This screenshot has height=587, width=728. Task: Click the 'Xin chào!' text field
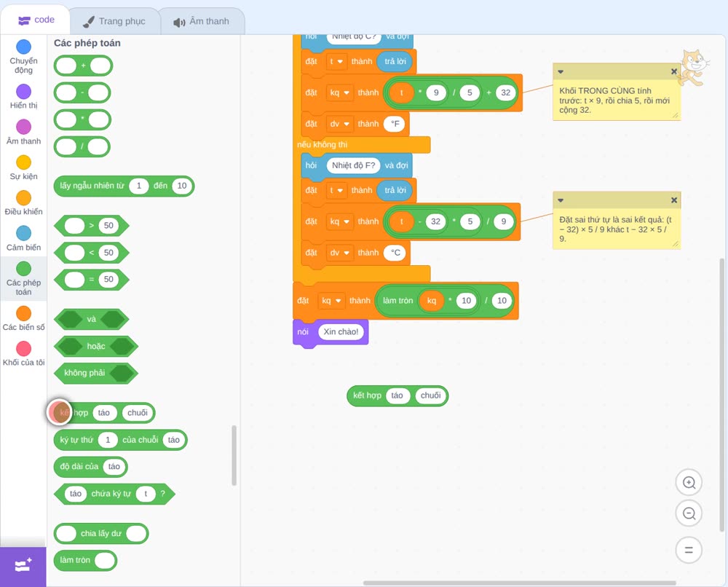pyautogui.click(x=341, y=331)
